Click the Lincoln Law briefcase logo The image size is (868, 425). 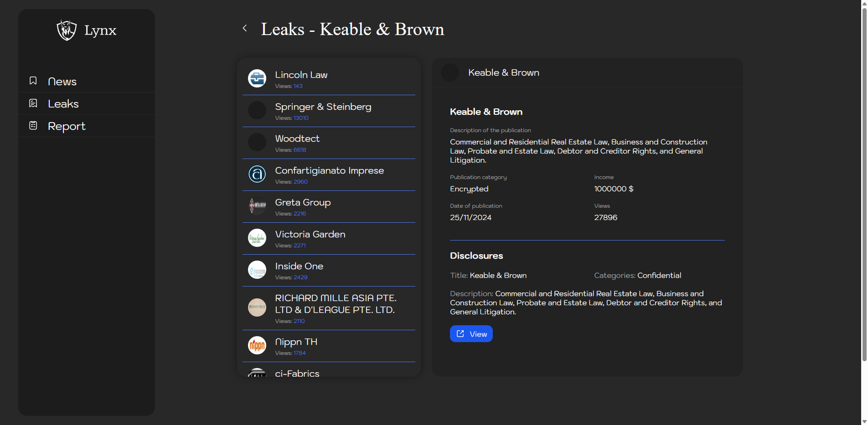257,78
